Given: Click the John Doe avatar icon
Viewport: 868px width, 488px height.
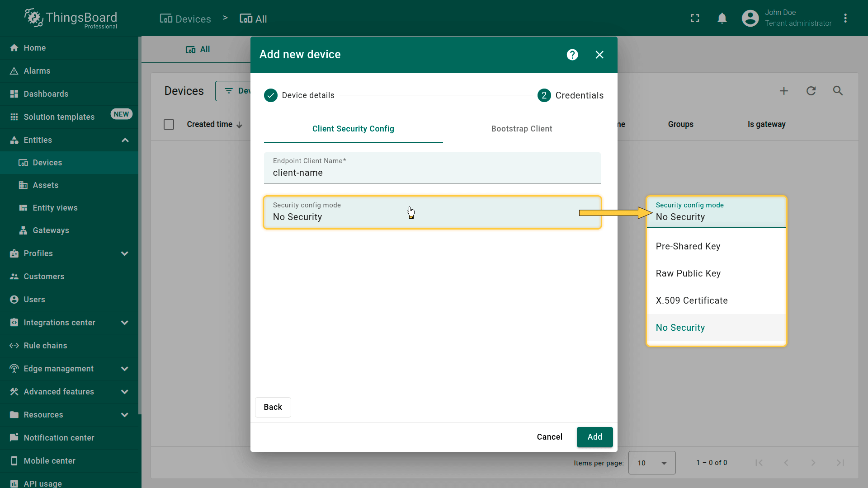Looking at the screenshot, I should pos(750,19).
